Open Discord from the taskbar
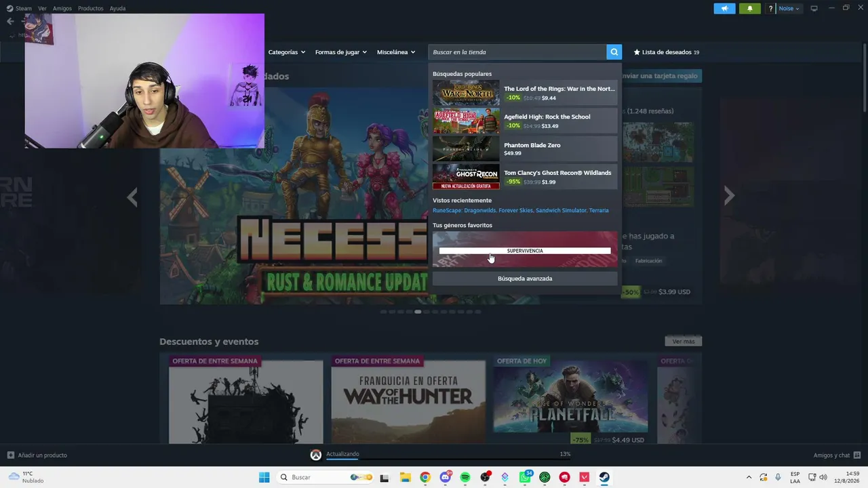Screen dimensions: 868x488 tap(445, 477)
